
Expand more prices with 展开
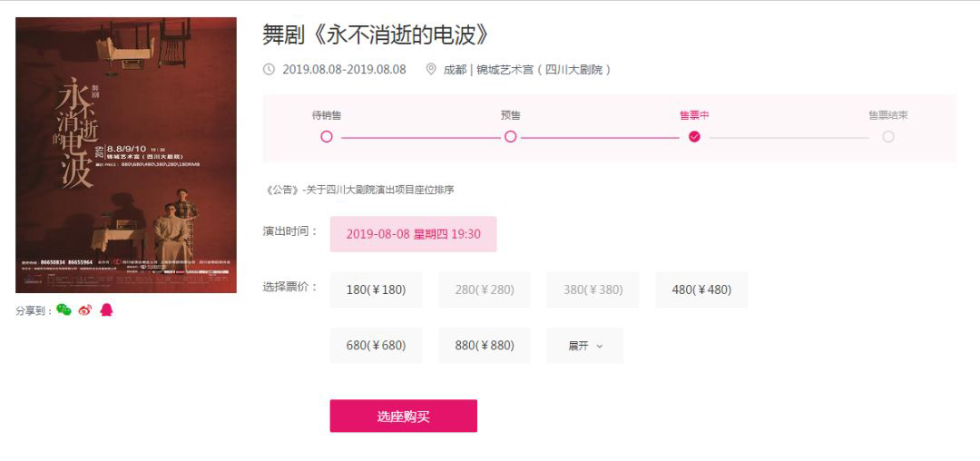coord(584,346)
